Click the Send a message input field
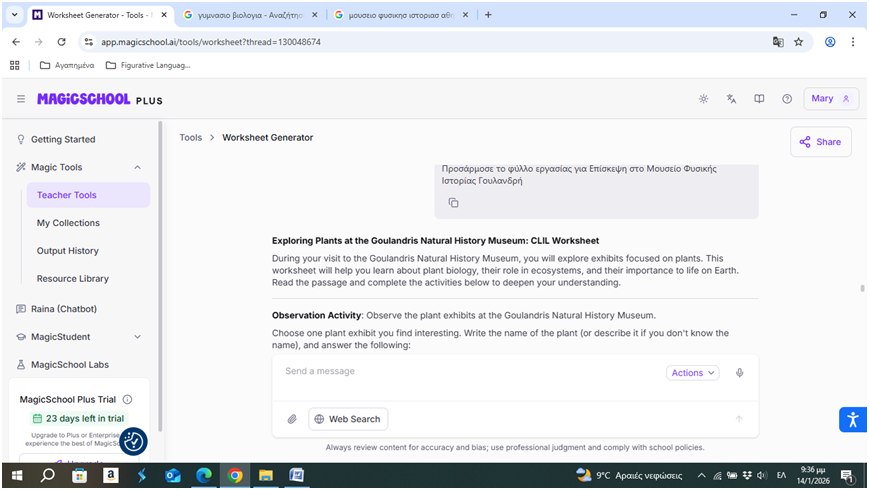The height and width of the screenshot is (490, 869). coord(470,372)
